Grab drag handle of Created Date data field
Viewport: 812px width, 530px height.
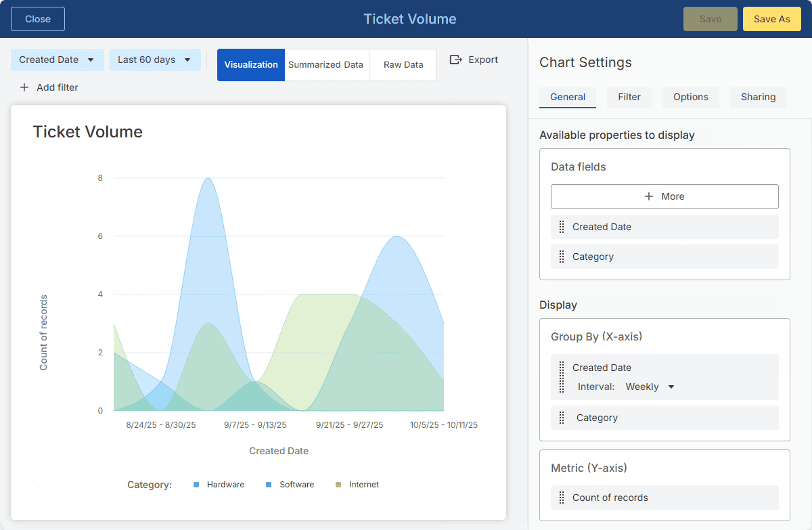(x=562, y=227)
